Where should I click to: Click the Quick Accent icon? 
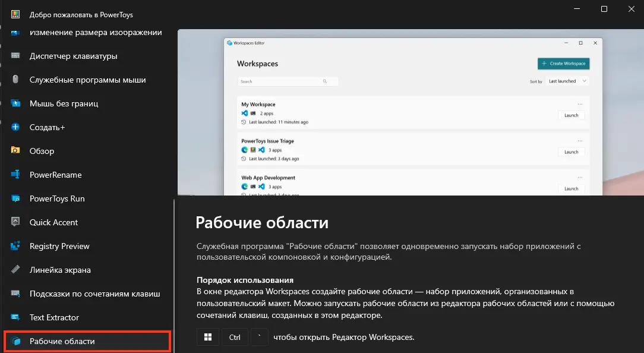[x=15, y=222]
